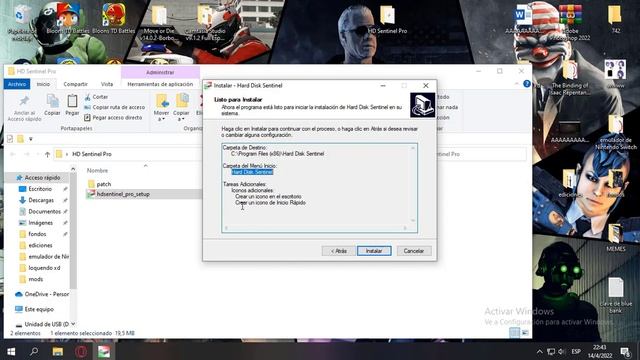Screen dimensions: 640x360
Task: Click Cortar in the ribbon
Action: pos(96,97)
